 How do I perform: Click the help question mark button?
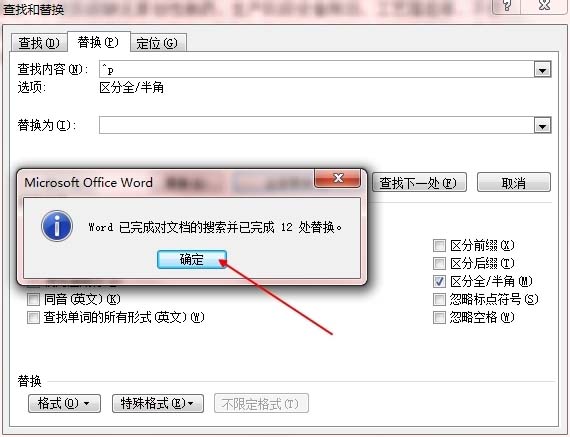tap(507, 6)
